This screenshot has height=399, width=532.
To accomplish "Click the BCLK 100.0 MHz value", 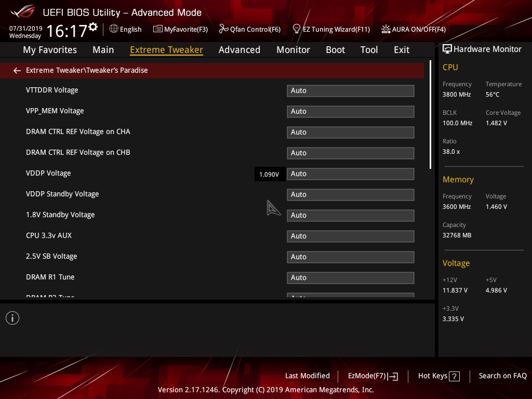I will pos(457,123).
